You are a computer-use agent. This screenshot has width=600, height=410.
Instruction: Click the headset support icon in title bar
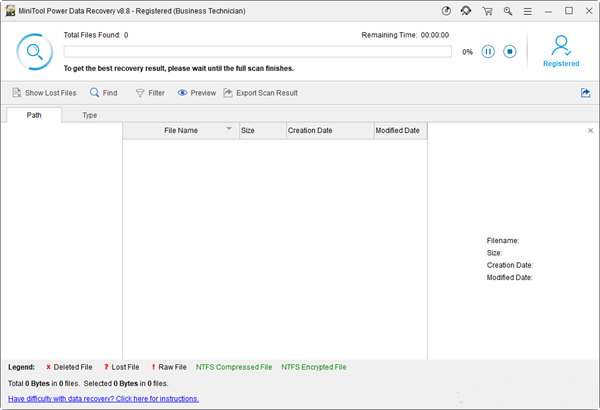(465, 11)
